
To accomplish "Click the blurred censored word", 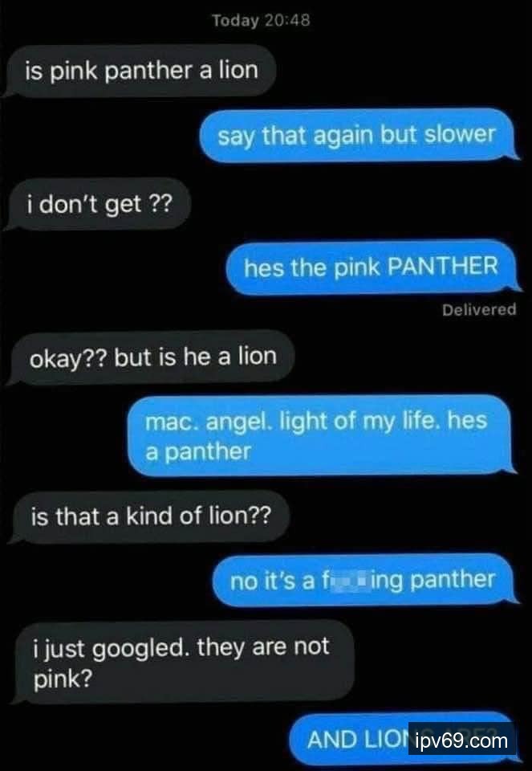I will [347, 581].
